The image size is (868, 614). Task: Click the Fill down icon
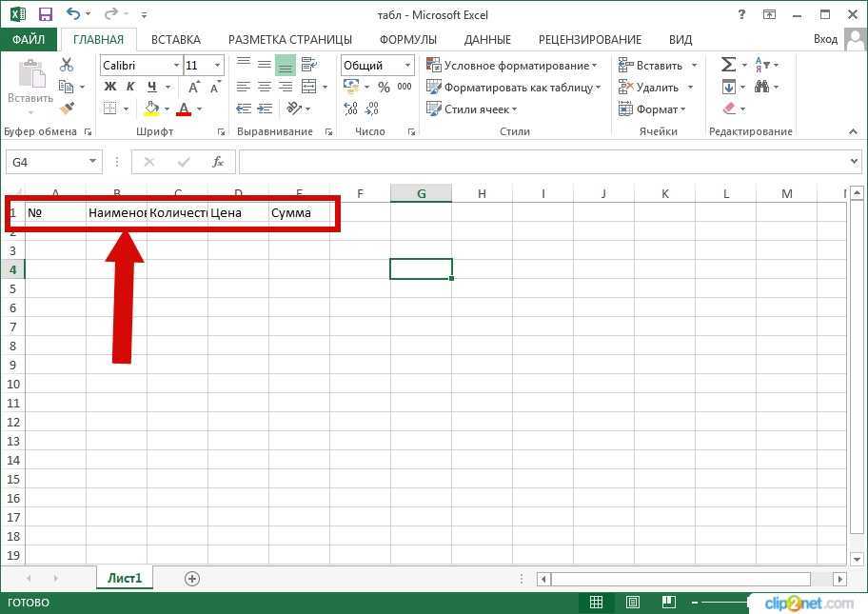728,87
